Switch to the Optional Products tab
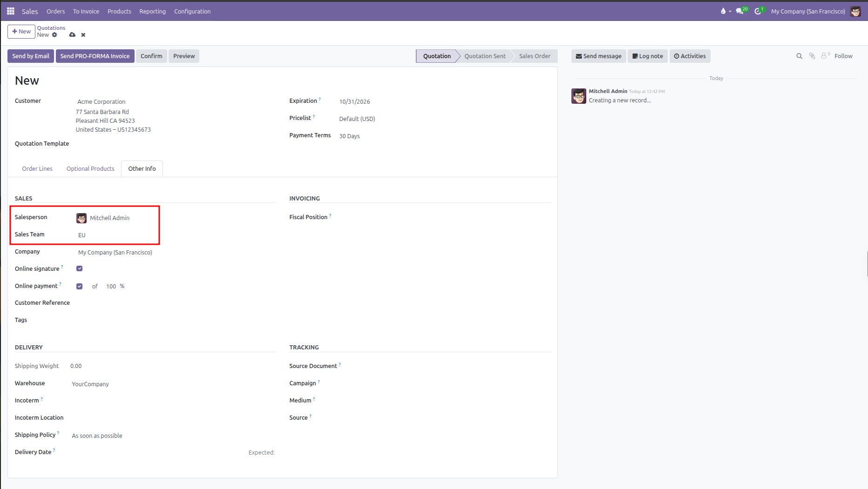The image size is (868, 489). 90,169
